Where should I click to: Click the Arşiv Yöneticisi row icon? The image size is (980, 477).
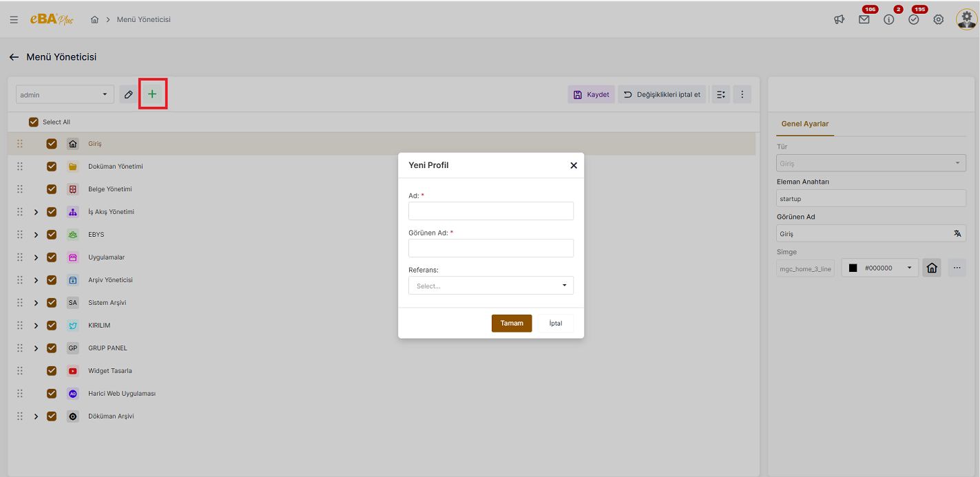(73, 280)
